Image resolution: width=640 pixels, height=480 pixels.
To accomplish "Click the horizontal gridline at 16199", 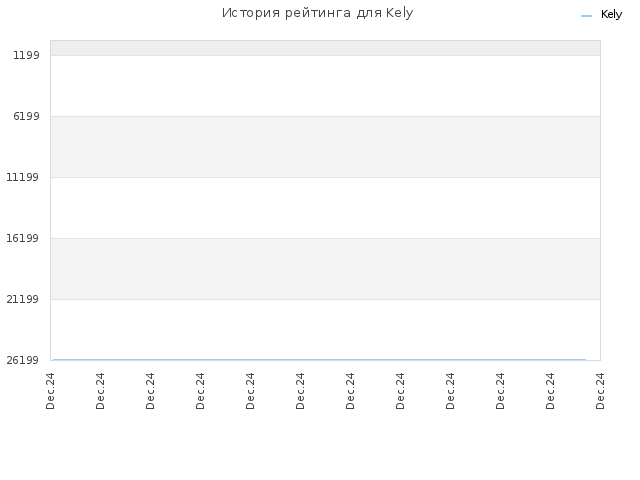I will [x=325, y=238].
